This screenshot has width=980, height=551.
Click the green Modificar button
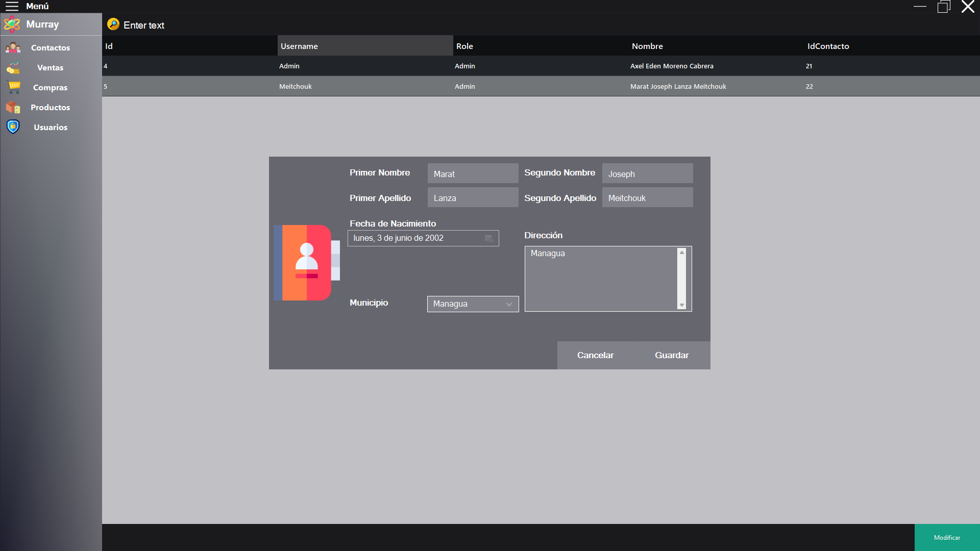point(947,538)
